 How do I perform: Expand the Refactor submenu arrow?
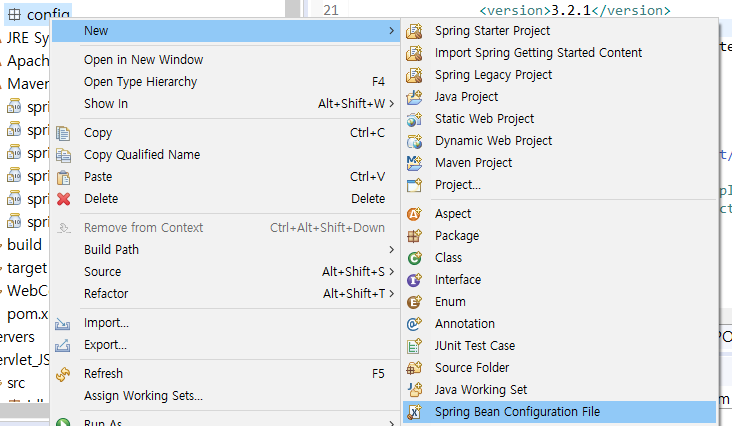(391, 293)
